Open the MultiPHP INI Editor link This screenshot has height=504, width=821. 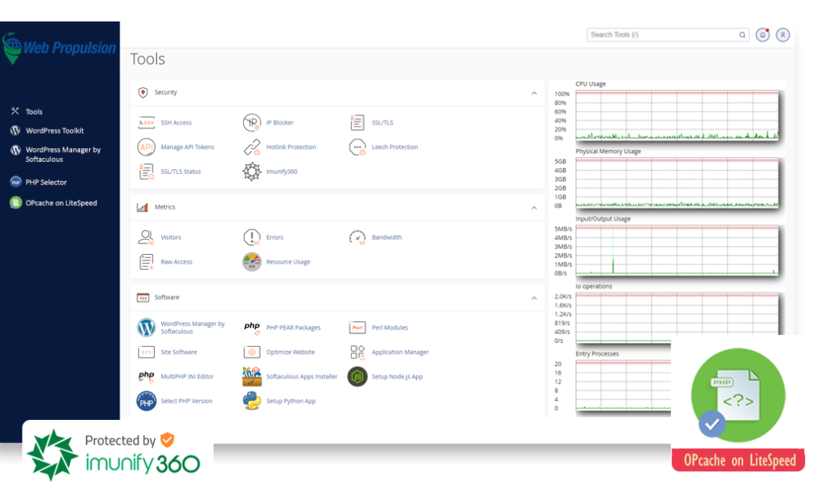point(187,377)
